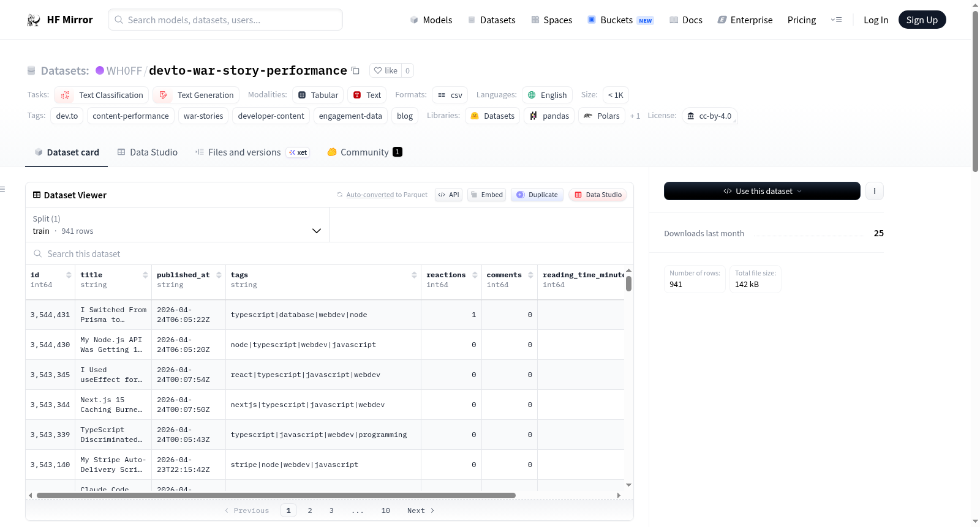Click the Text modality tag

point(367,95)
